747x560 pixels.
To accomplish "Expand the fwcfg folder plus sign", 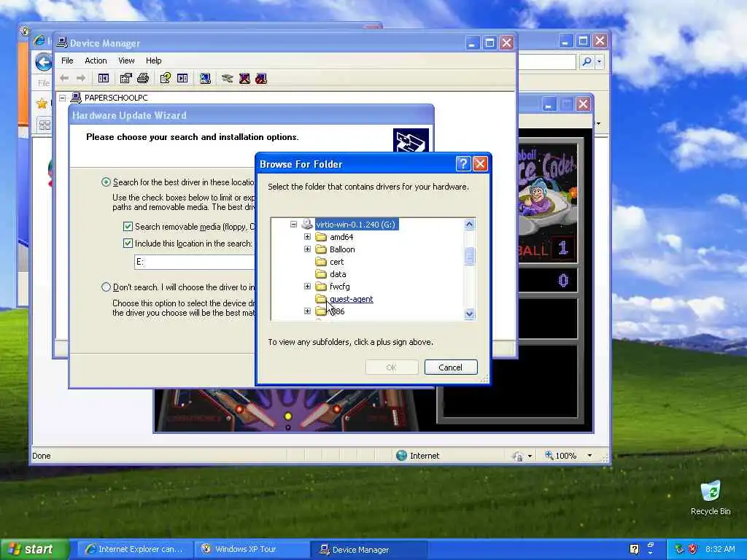I will (x=307, y=286).
